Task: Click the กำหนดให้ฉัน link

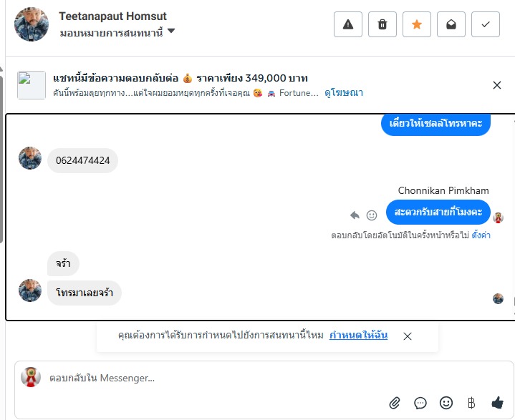Action: [x=358, y=335]
